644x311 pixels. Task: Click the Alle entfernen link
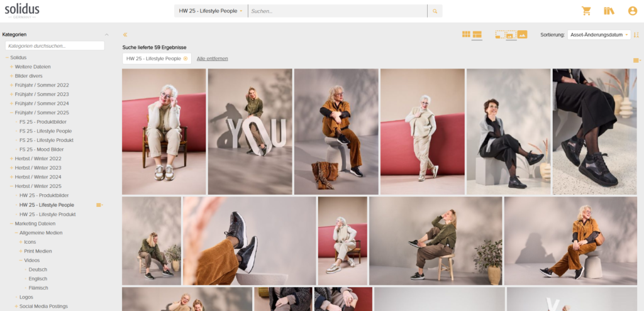(212, 58)
